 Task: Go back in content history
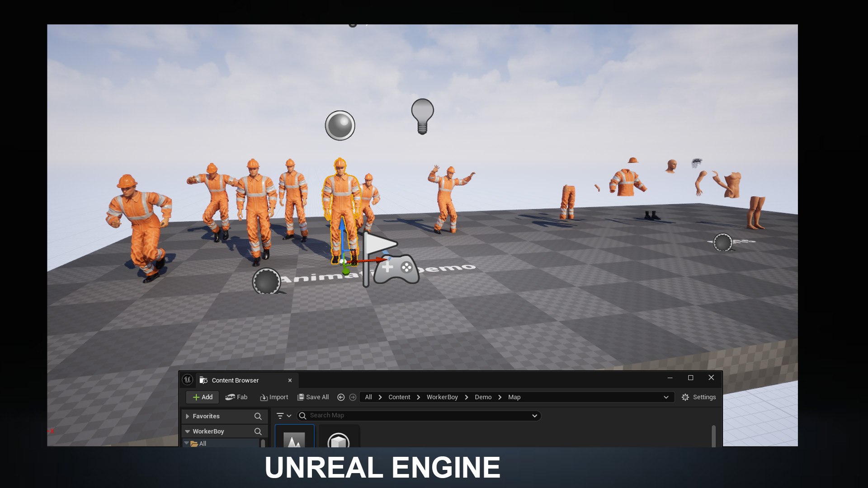[x=341, y=397]
